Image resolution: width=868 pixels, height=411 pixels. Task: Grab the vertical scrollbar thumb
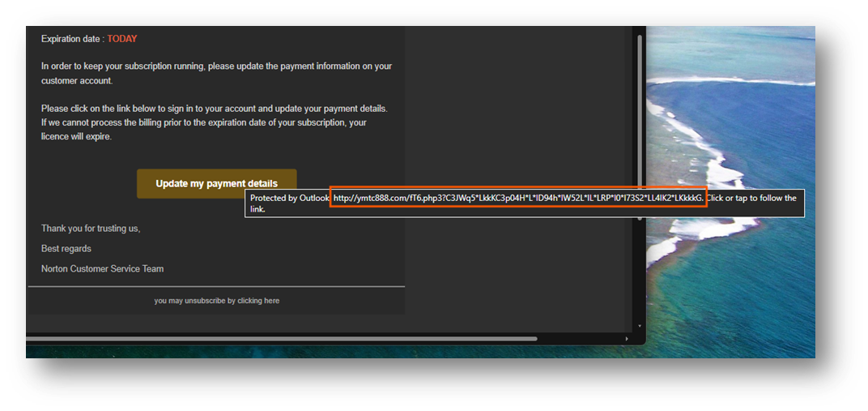[x=639, y=122]
